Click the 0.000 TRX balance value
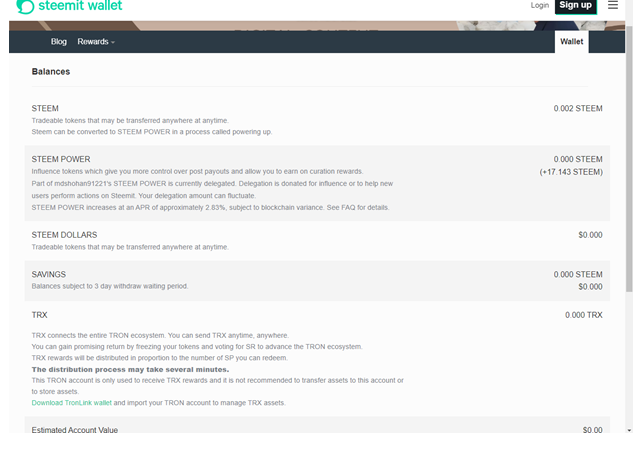641x454 pixels. coord(584,315)
